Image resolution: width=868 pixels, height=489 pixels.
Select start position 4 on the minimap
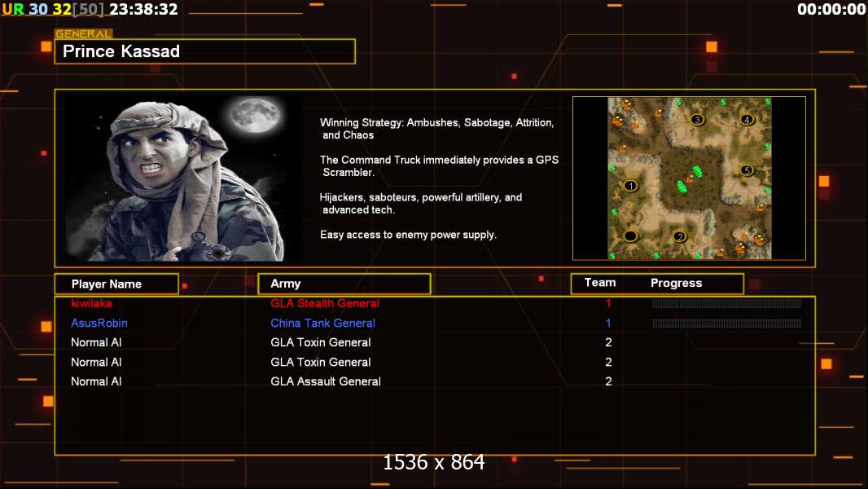[x=747, y=119]
